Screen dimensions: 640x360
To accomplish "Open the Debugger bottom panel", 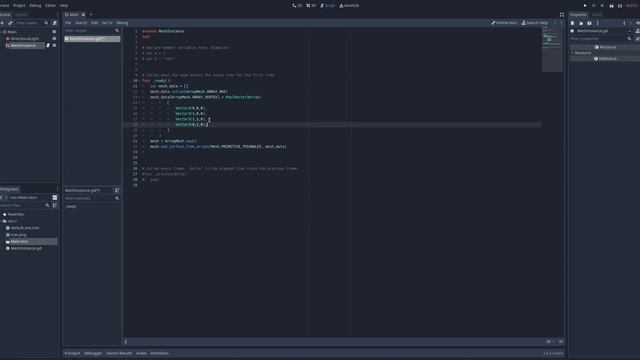I will point(93,353).
